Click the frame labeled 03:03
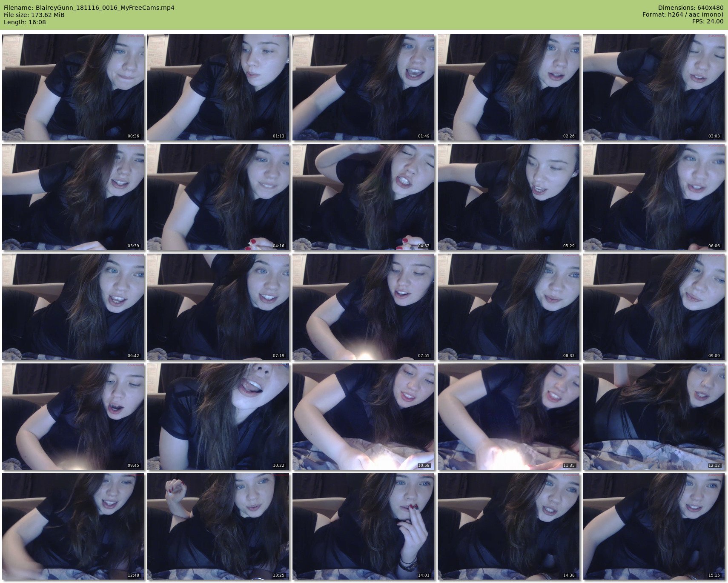Screen dimensions: 728x583 coord(654,87)
